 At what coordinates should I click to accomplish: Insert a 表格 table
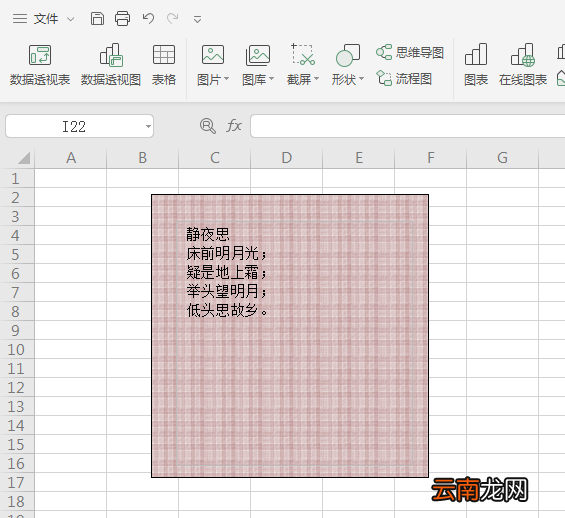pyautogui.click(x=164, y=65)
